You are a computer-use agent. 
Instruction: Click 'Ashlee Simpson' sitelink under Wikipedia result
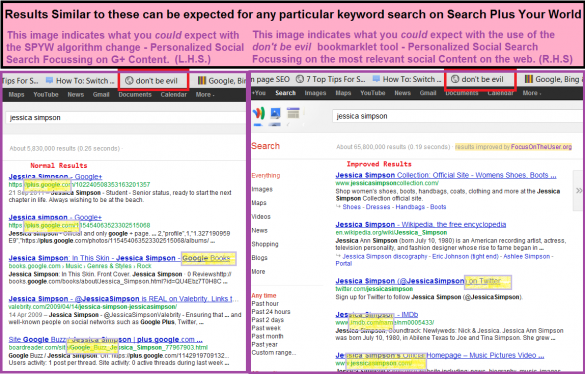pos(527,256)
